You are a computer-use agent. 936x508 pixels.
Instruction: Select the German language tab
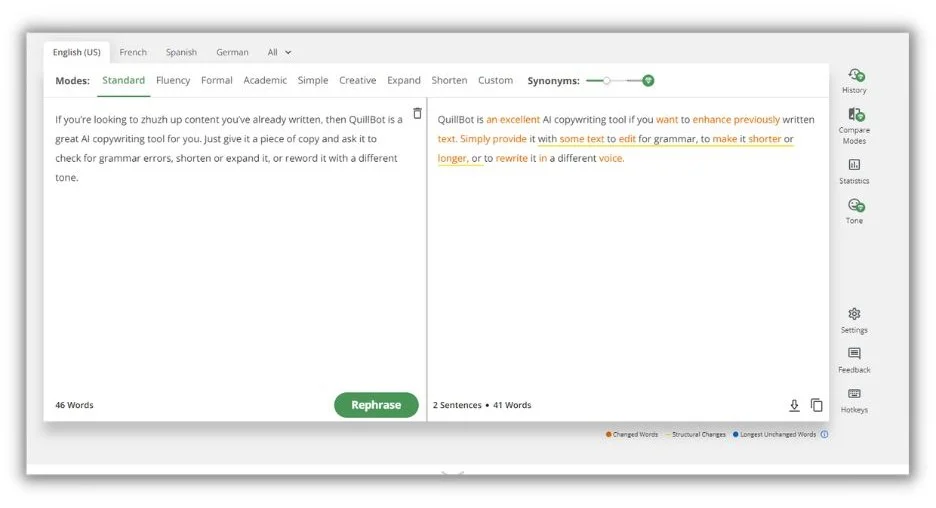pos(232,52)
